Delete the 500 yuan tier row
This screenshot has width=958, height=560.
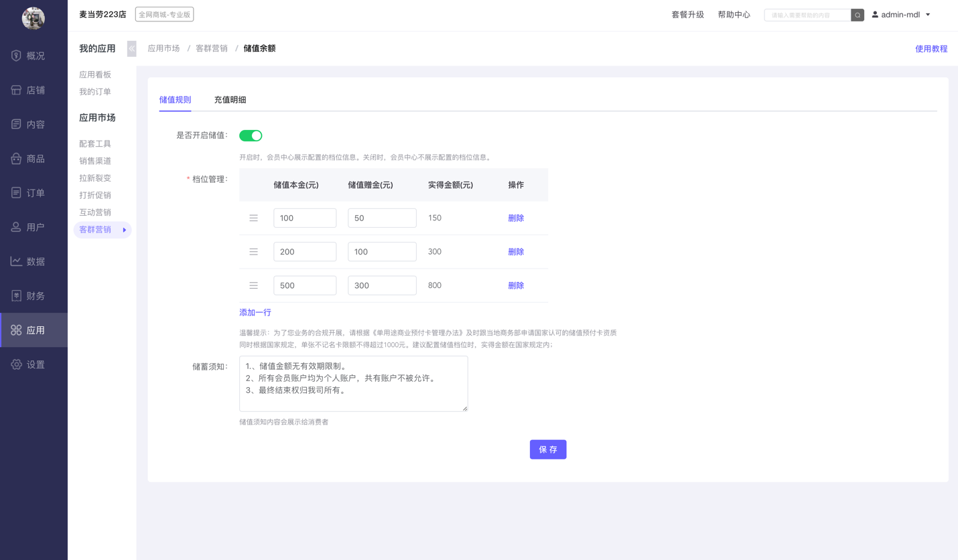pyautogui.click(x=515, y=285)
